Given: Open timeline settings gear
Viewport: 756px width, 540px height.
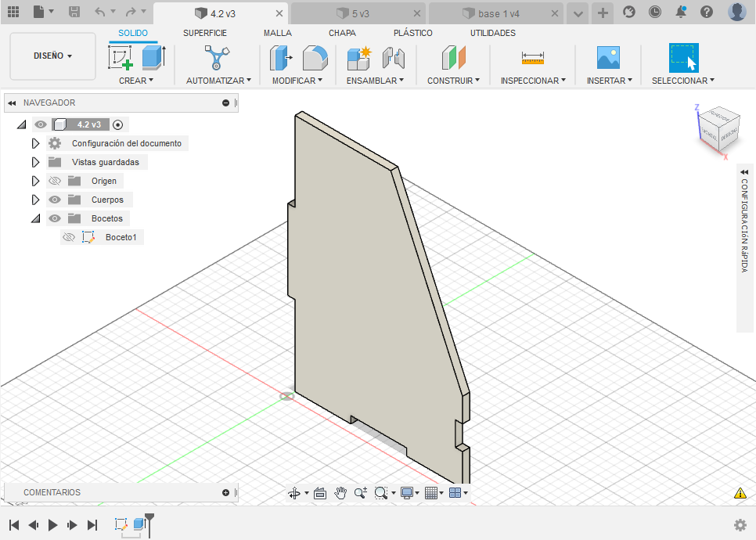Looking at the screenshot, I should (x=740, y=524).
